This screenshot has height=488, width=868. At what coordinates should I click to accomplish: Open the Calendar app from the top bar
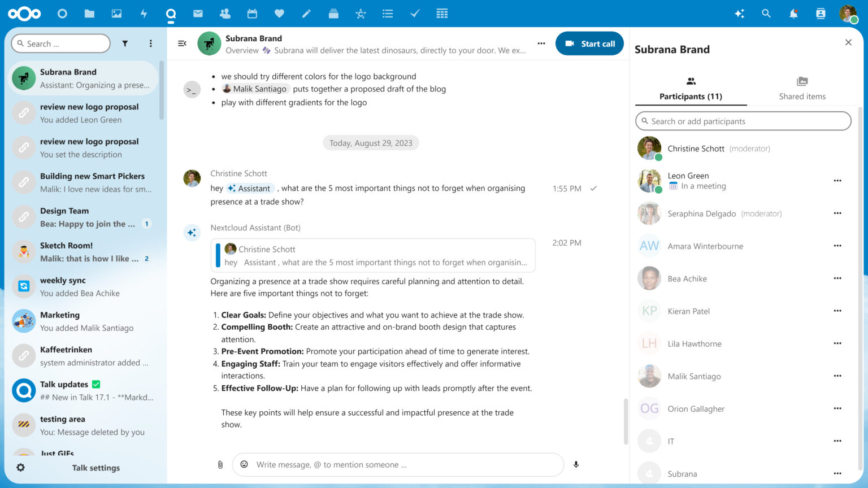click(252, 14)
